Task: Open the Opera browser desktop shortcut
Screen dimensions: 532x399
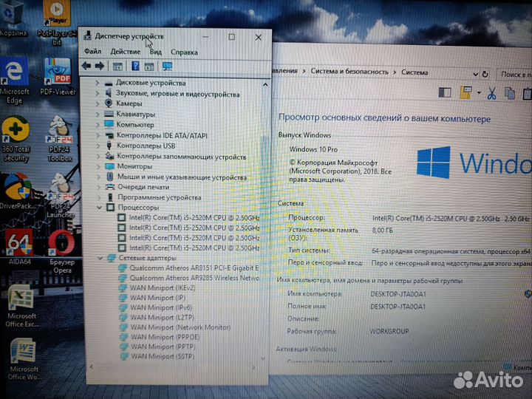Action: point(62,251)
